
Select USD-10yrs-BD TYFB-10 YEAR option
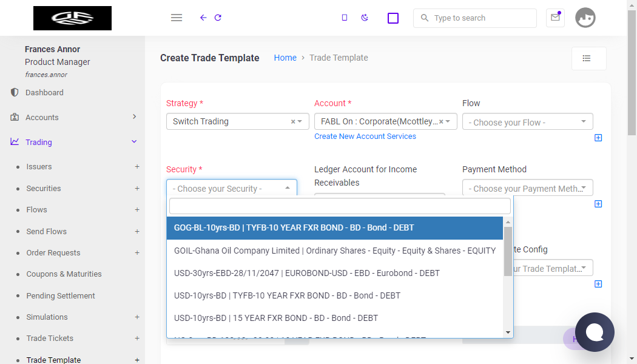coord(335,295)
